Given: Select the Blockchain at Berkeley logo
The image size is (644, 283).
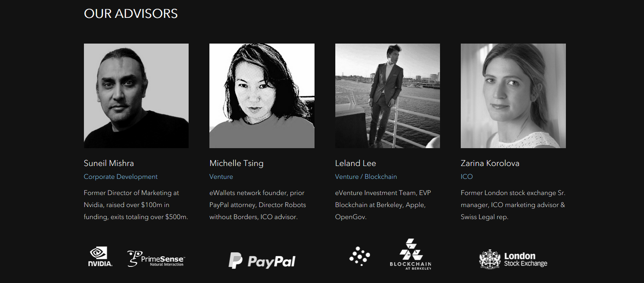Looking at the screenshot, I should (410, 254).
